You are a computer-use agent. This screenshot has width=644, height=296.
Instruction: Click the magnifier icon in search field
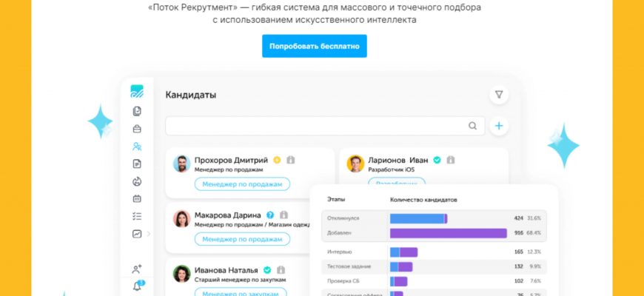[x=473, y=126]
